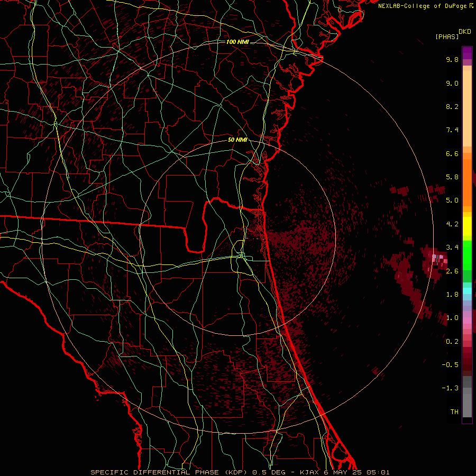Click the DKD units label above the scale
476x476 pixels.
(465, 32)
